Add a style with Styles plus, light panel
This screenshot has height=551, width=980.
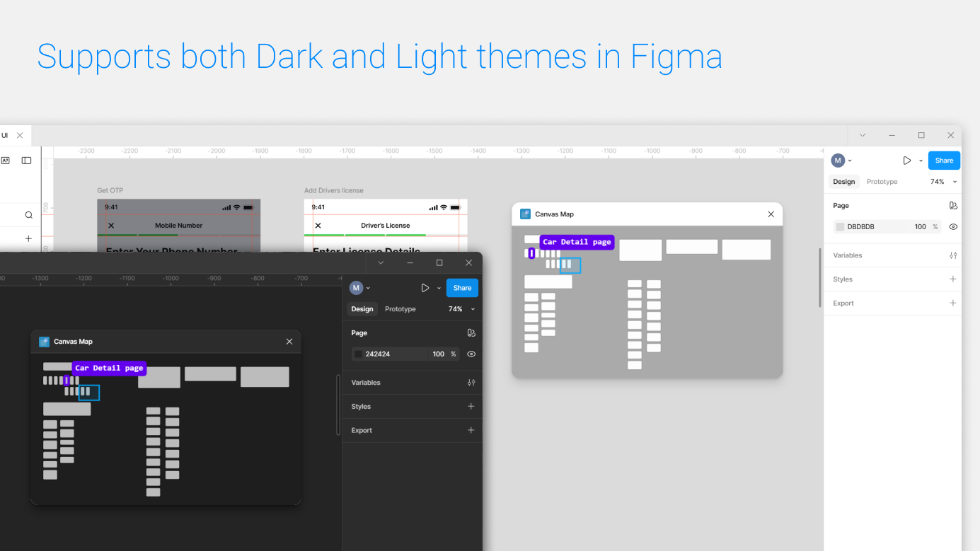tap(953, 279)
